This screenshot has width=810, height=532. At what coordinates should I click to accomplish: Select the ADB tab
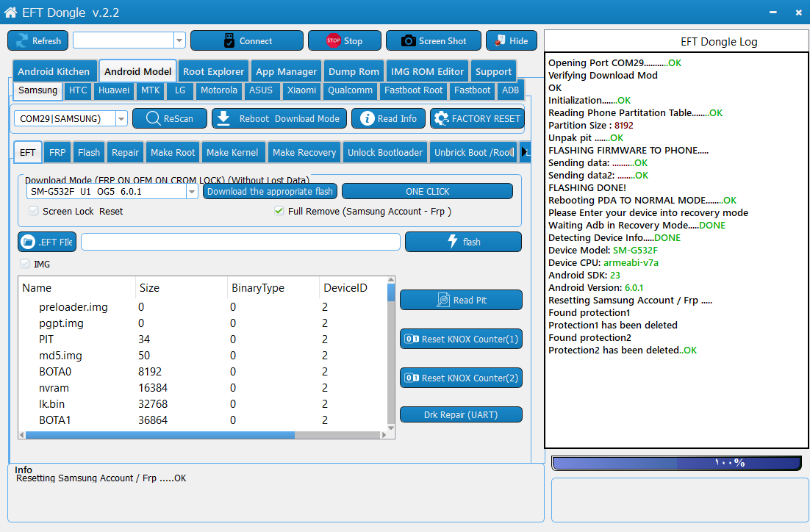pos(510,90)
